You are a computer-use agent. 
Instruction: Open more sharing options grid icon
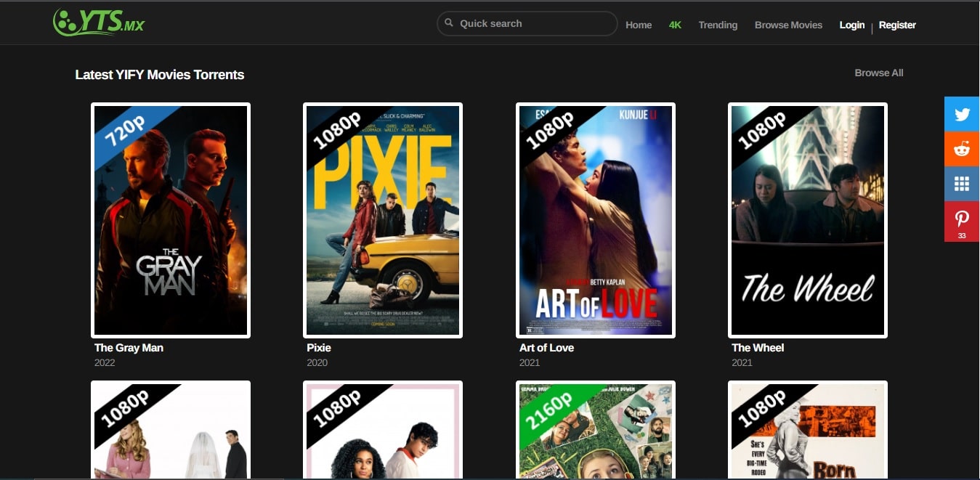click(962, 184)
